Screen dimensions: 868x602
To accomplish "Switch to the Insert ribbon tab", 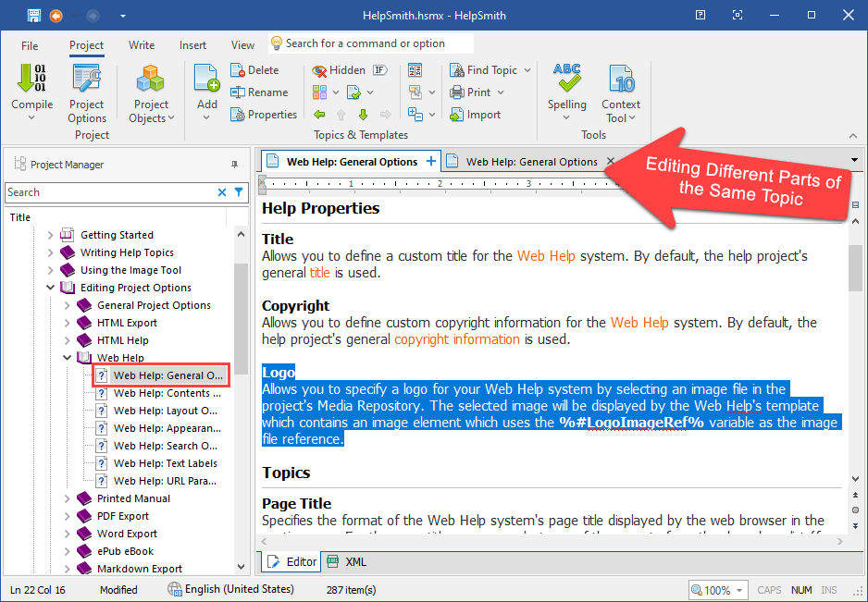I will (192, 45).
